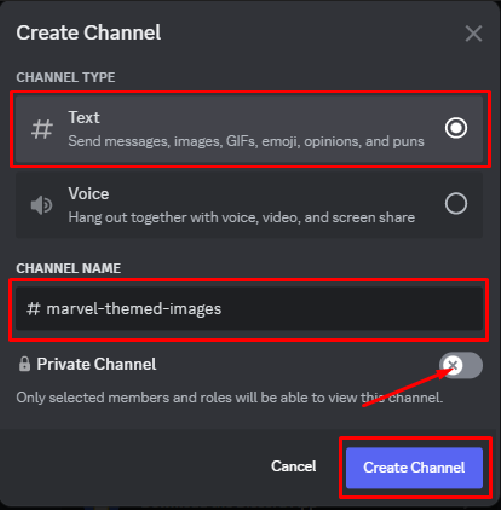Click the blue Create Channel button
This screenshot has height=510, width=501.
coord(414,468)
